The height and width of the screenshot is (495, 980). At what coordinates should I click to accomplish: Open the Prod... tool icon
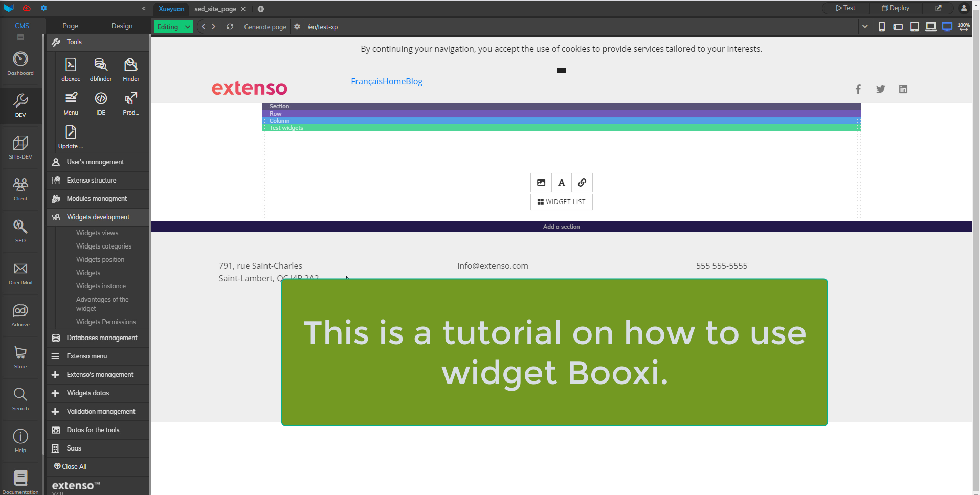(x=131, y=103)
